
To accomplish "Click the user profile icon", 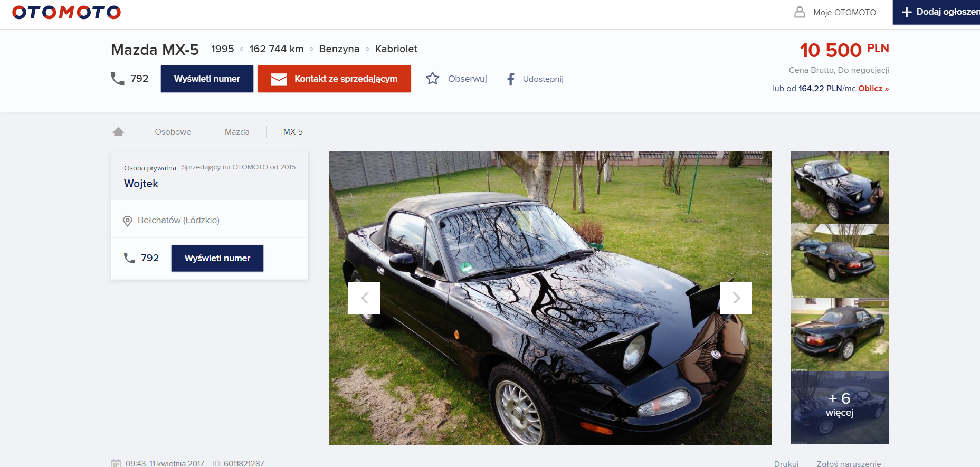I will (800, 12).
